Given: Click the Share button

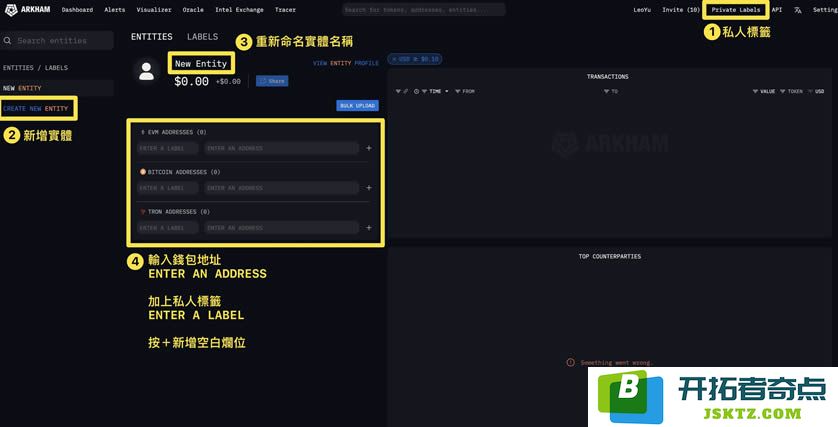Looking at the screenshot, I should [272, 81].
